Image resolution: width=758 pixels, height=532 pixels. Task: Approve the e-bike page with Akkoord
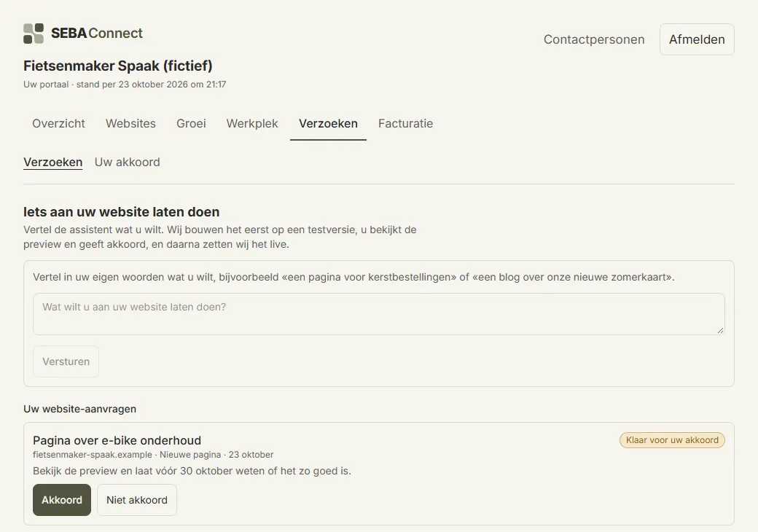[62, 500]
